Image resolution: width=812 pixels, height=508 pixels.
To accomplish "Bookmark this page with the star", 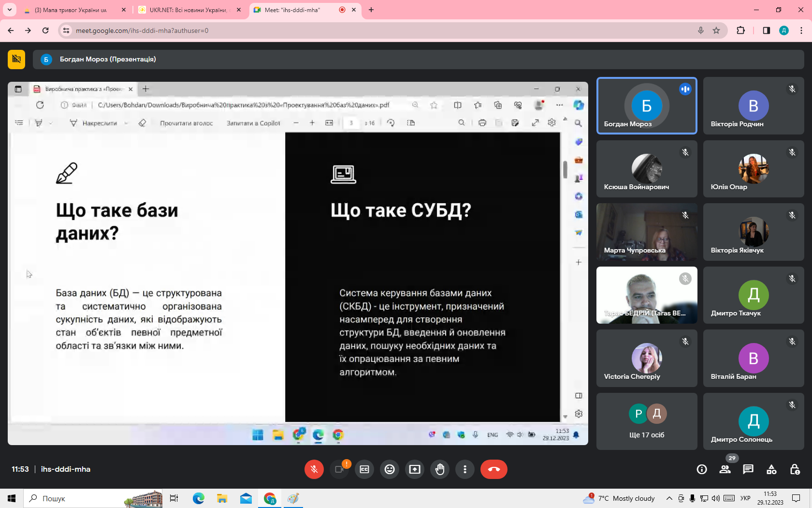I will 716,30.
